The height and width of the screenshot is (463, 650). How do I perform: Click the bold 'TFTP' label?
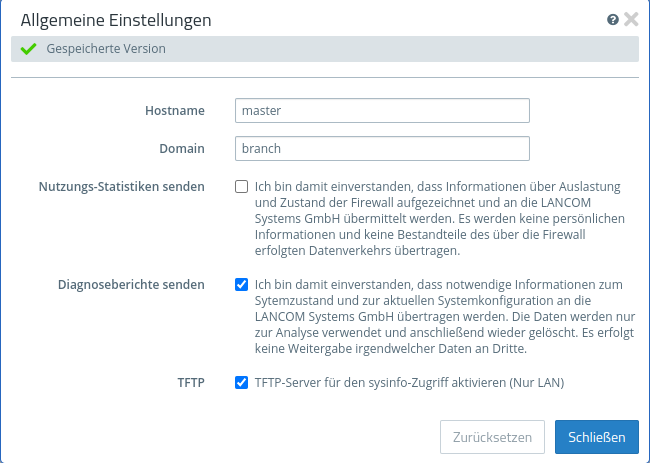click(188, 382)
